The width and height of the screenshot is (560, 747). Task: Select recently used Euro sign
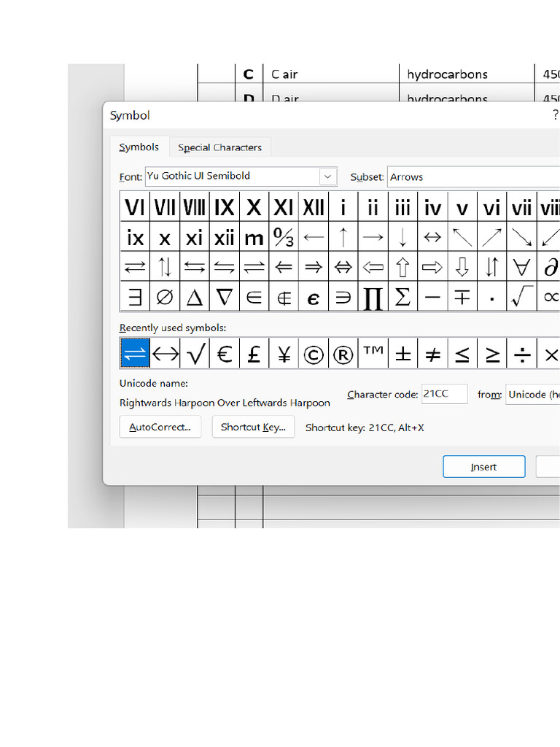(x=225, y=355)
